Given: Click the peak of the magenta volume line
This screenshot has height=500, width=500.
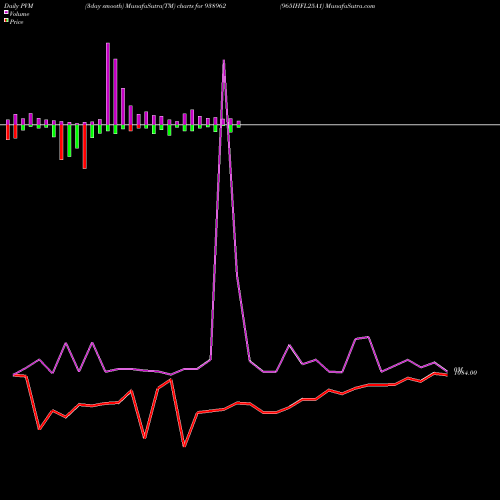Looking at the screenshot, I should pyautogui.click(x=224, y=61).
